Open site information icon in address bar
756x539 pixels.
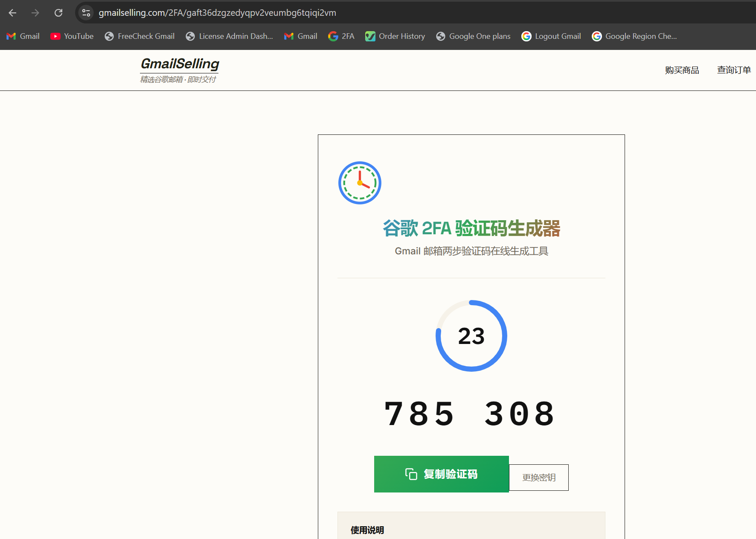pos(86,13)
